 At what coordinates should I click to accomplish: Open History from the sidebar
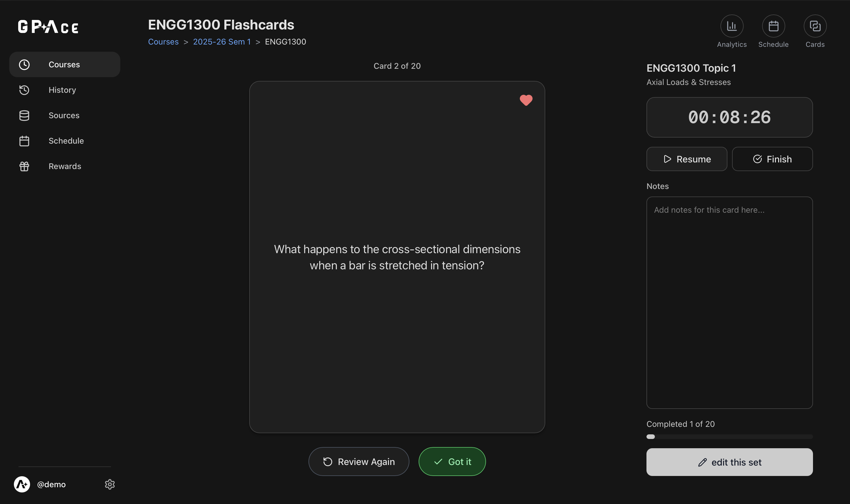click(x=62, y=90)
